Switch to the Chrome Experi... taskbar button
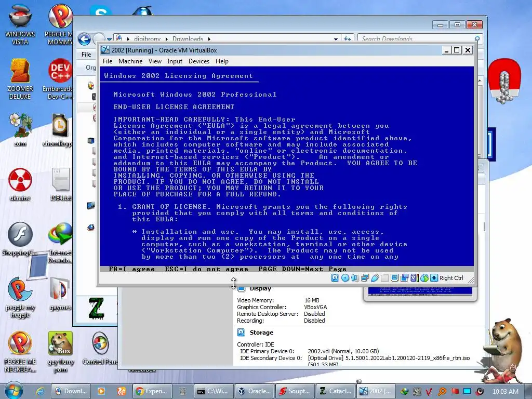Screen dimensions: 532x399 (152, 391)
